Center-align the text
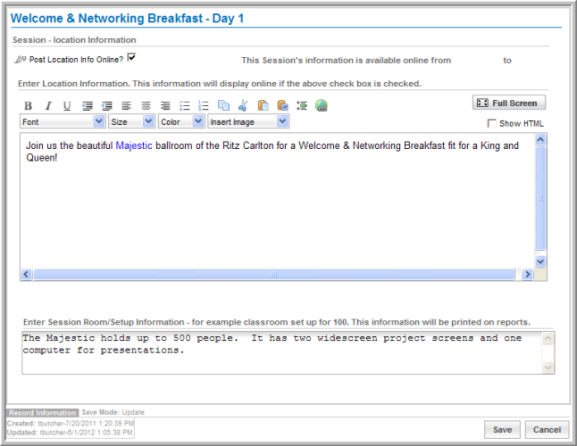The image size is (577, 446). point(146,106)
